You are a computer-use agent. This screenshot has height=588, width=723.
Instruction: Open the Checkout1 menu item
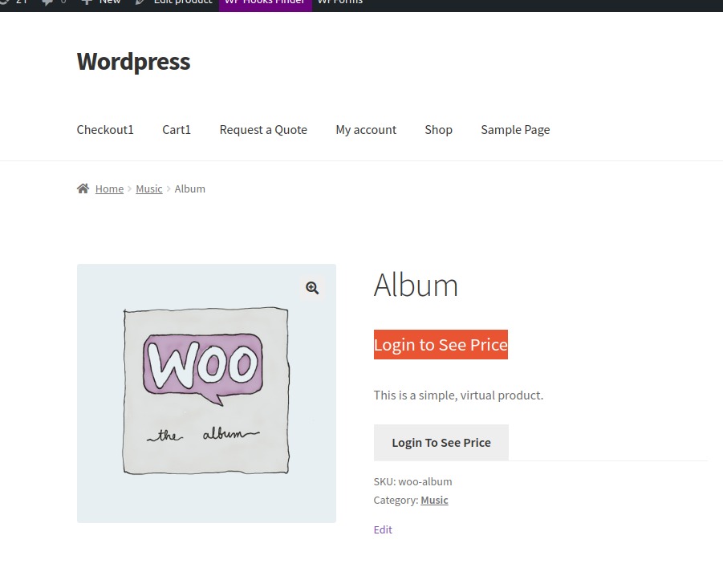[x=105, y=129]
